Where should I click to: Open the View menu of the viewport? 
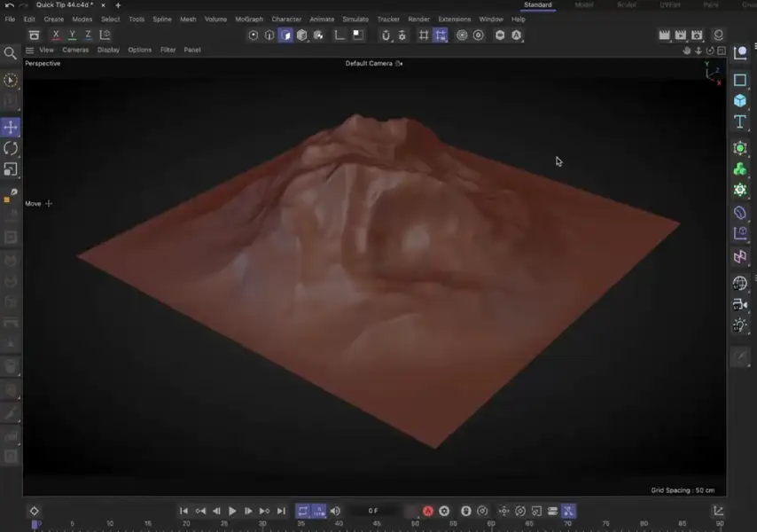pos(45,50)
